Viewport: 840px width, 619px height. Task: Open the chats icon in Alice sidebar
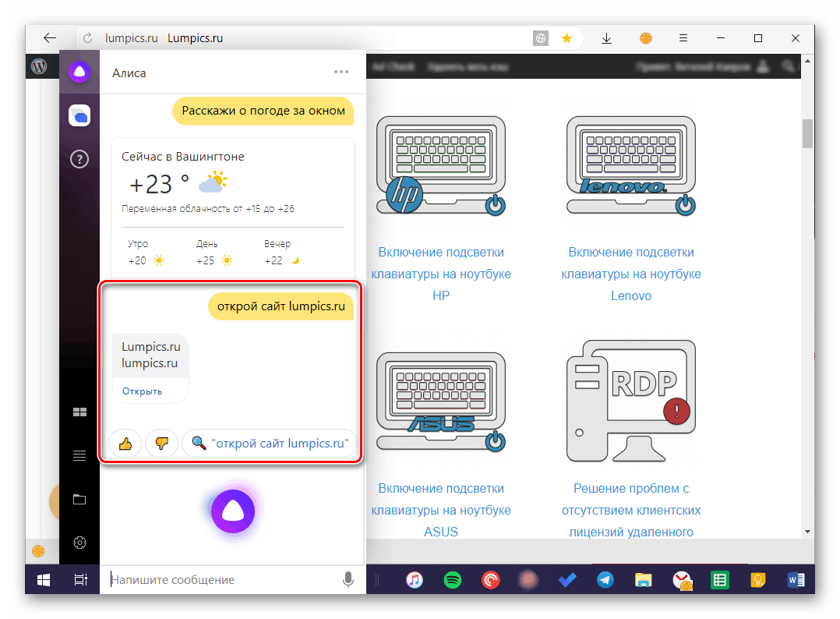79,115
